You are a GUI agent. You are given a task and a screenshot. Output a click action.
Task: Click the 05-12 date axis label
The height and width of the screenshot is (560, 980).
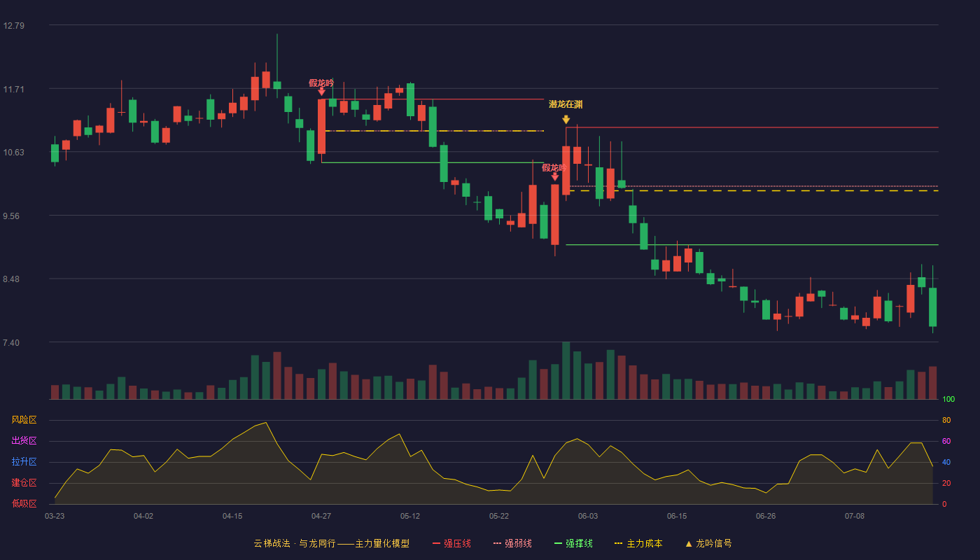(x=410, y=516)
